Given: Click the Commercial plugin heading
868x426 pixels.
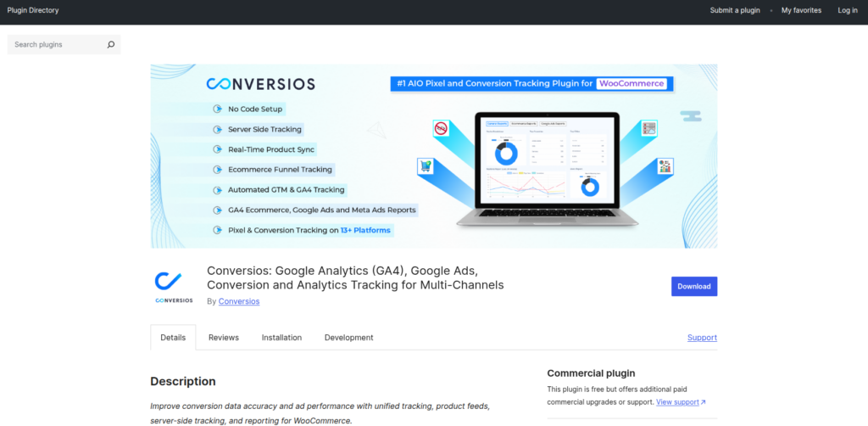Looking at the screenshot, I should point(591,373).
